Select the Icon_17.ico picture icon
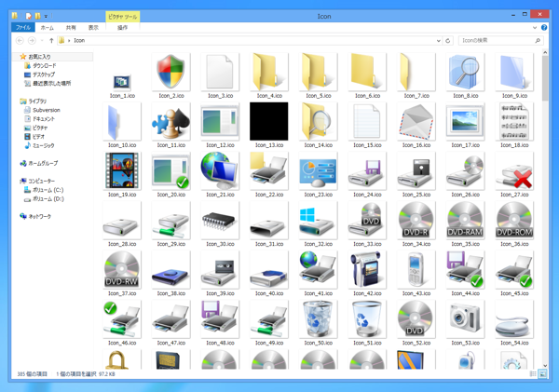Viewport: 559px width, 392px height. 465,121
